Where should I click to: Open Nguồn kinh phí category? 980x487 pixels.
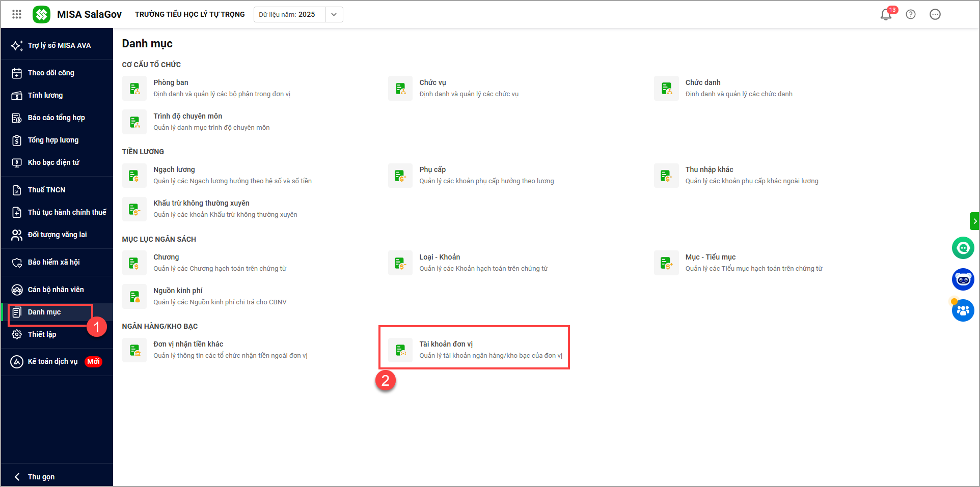(178, 291)
